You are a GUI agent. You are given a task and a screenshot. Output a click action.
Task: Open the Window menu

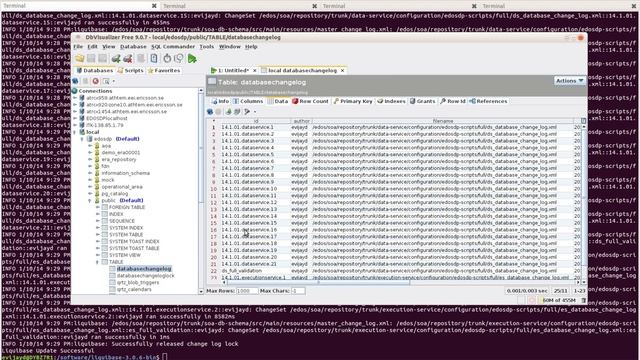[x=230, y=47]
